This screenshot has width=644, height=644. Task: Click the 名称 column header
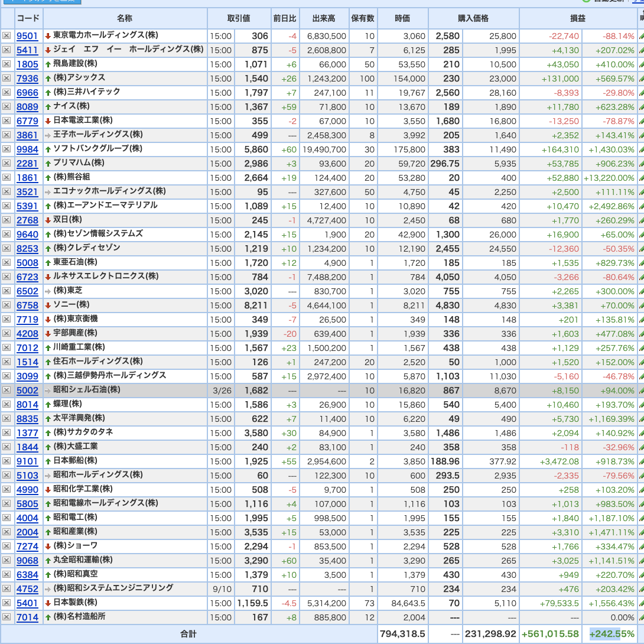[x=125, y=18]
